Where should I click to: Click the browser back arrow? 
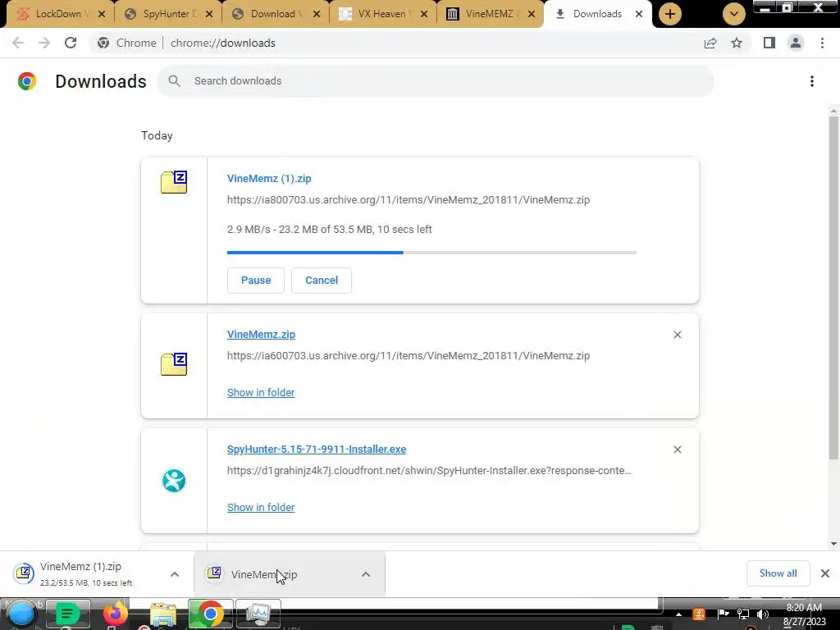[18, 43]
